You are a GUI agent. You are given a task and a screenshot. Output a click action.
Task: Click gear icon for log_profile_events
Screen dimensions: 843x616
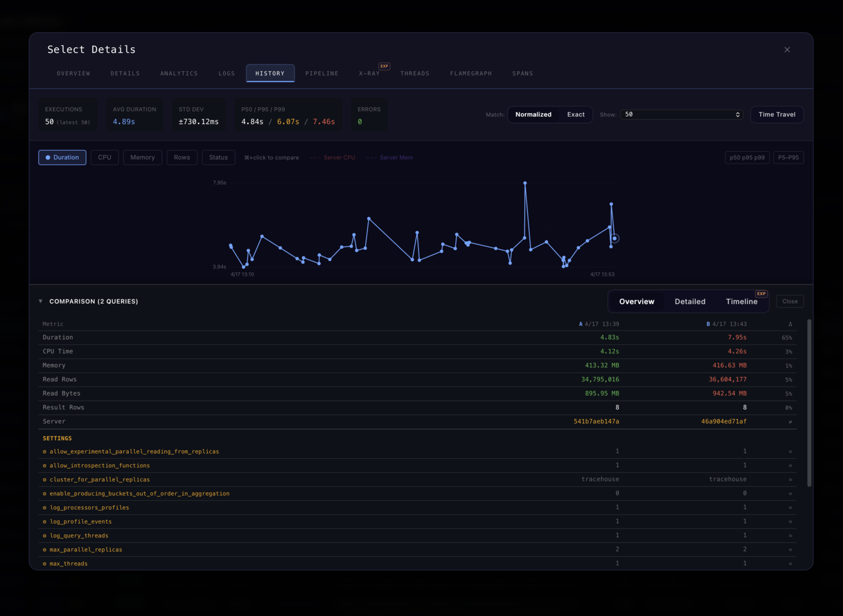click(x=45, y=521)
